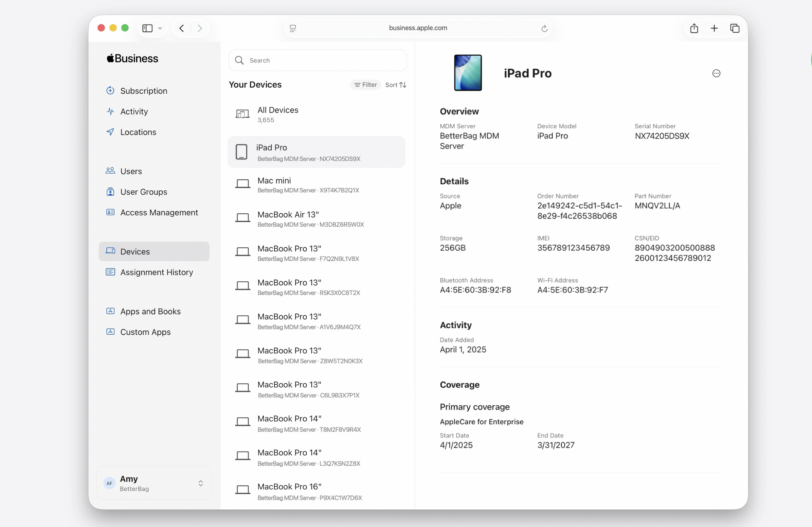Open the Share menu in Safari

[x=694, y=28]
